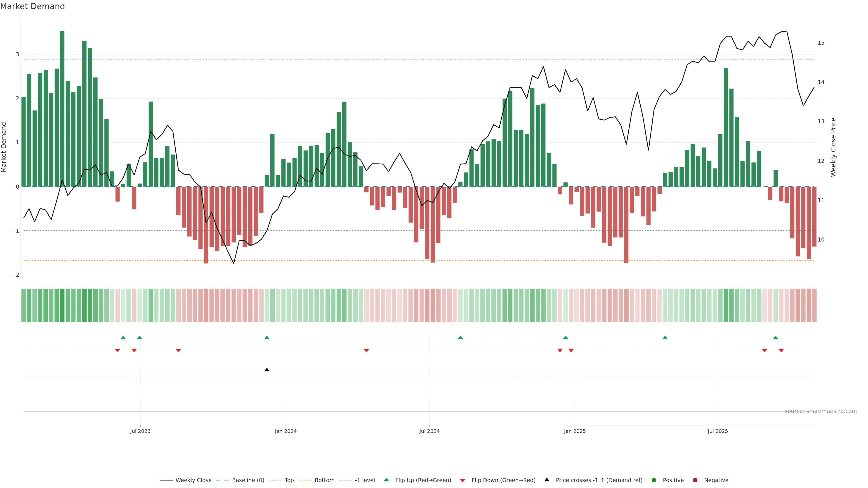Viewport: 868px width, 488px height.
Task: Hide the -1 level legend series
Action: coord(365,480)
